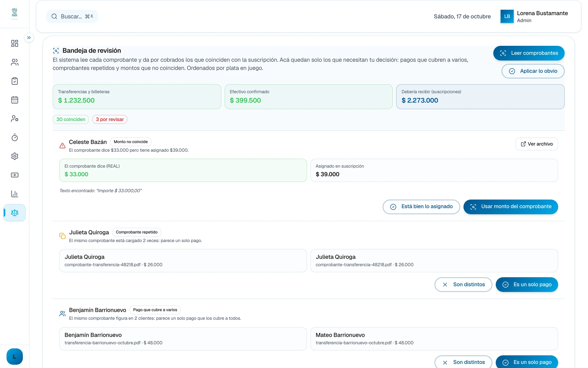Click the round L avatar at sidebar bottom

[x=15, y=357]
